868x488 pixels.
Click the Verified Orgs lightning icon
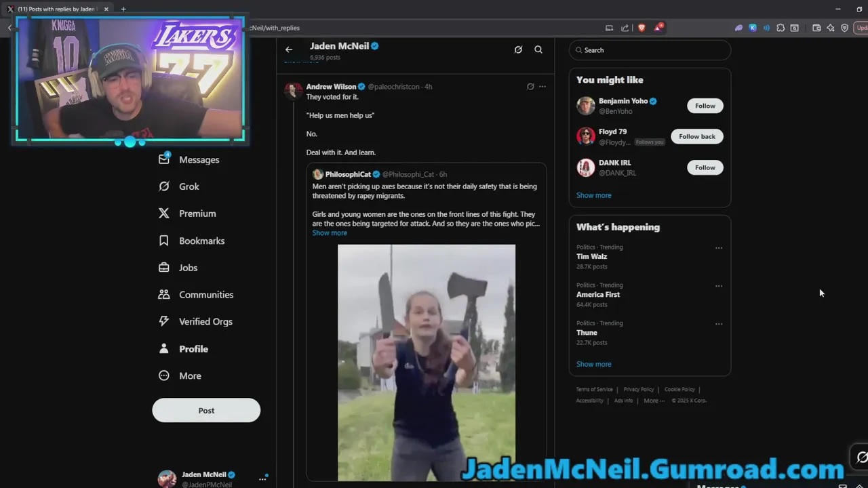pos(163,321)
